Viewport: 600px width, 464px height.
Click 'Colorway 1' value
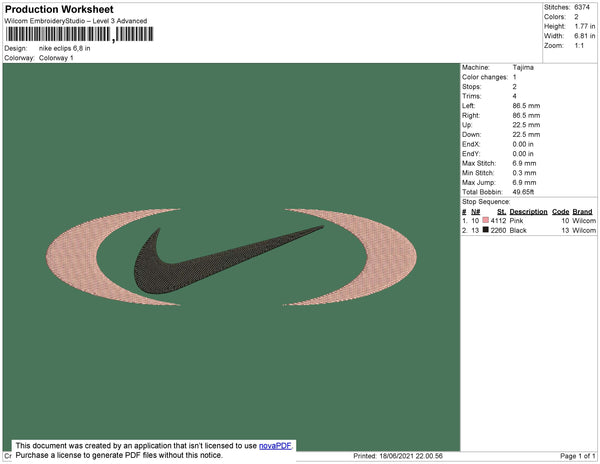pyautogui.click(x=56, y=58)
